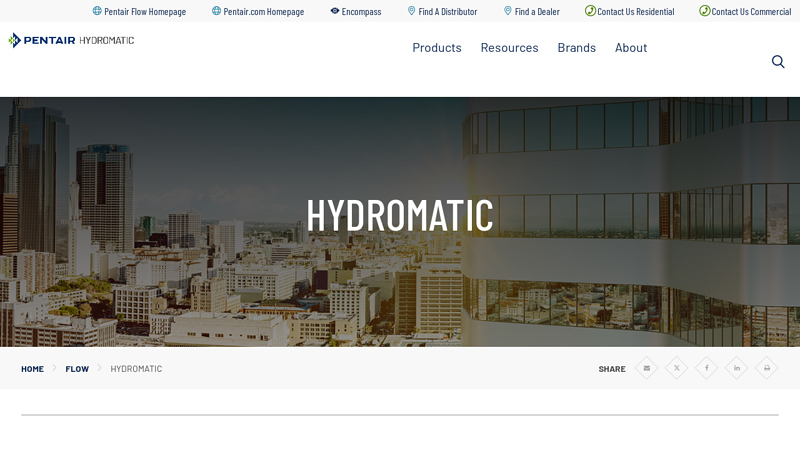The image size is (800, 450).
Task: Open the search magnifier icon
Action: click(x=778, y=62)
